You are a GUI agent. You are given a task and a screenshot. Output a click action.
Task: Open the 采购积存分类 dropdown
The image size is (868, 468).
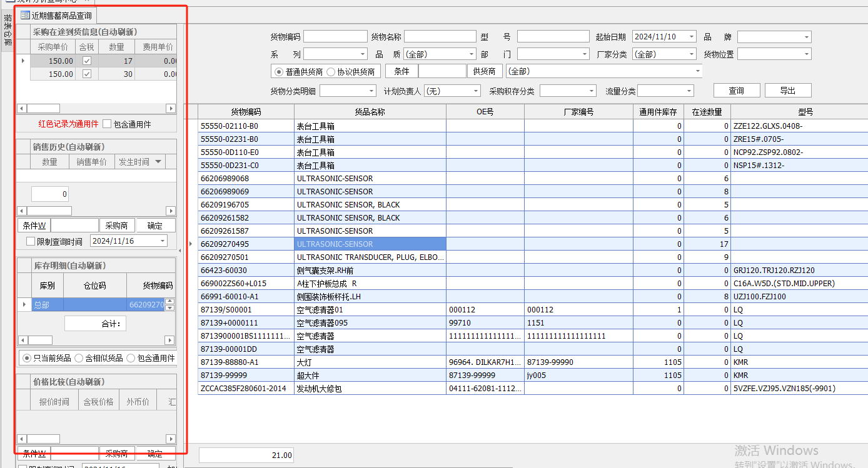point(591,91)
